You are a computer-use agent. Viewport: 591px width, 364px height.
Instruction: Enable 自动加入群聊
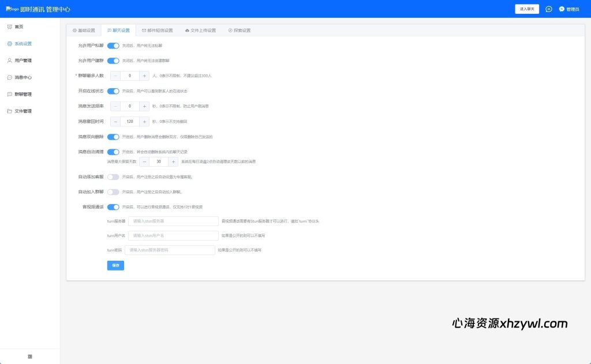point(113,192)
